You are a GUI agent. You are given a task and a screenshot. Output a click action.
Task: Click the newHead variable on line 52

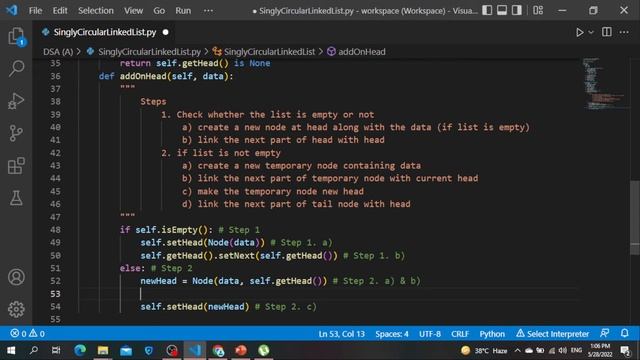click(x=158, y=281)
